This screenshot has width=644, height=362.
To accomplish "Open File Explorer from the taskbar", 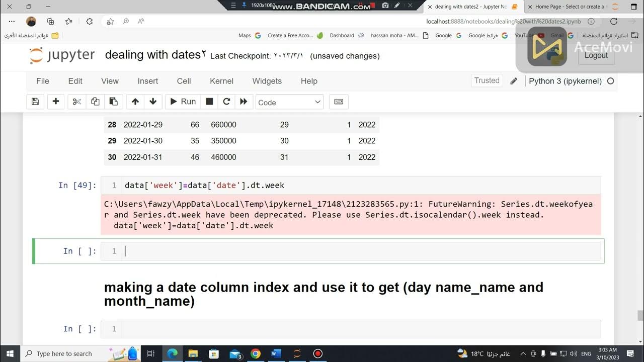I will pyautogui.click(x=193, y=353).
